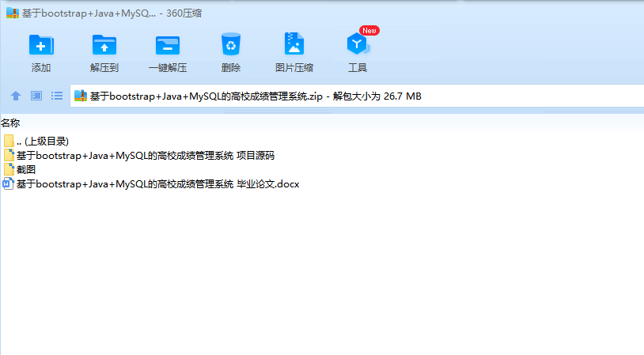
Task: Switch to list view mode
Action: click(x=57, y=96)
